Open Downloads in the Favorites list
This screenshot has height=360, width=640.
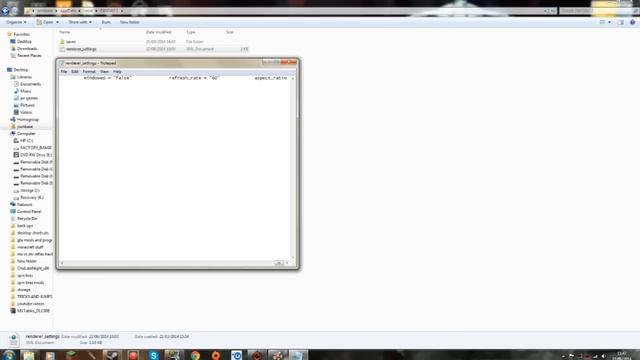point(27,49)
